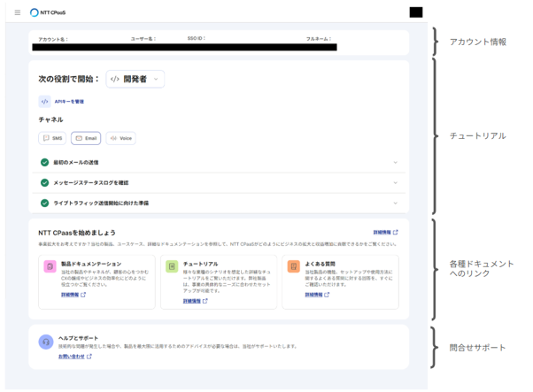Screen dimensions: 533x392
Task: Click the NTT CPaaSを始めましょう heading
Action: tap(77, 233)
